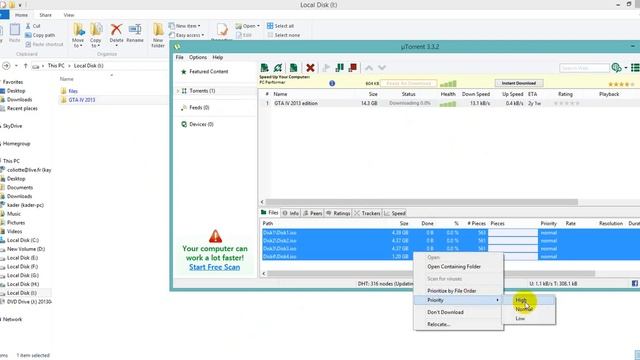Click the Start torrent play icon

tap(326, 68)
